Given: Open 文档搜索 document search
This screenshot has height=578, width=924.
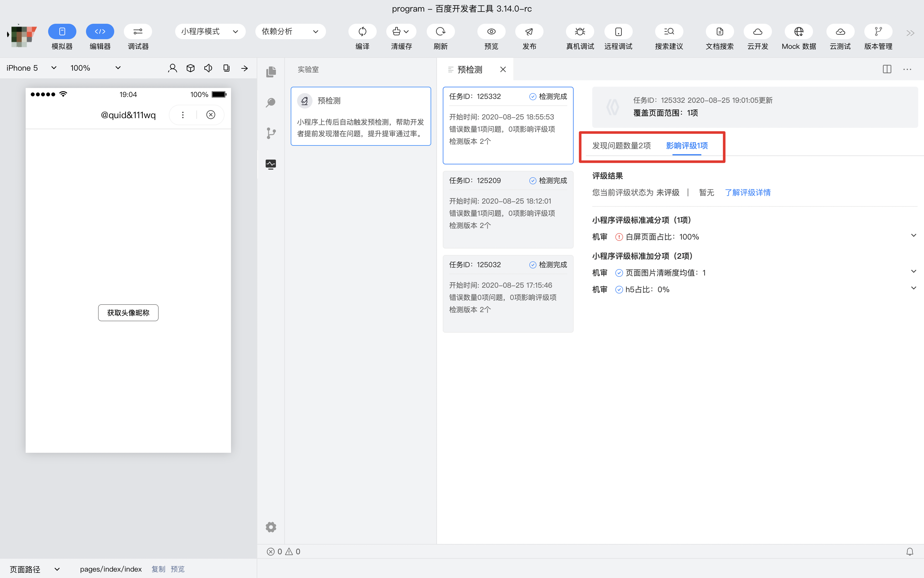Looking at the screenshot, I should click(720, 31).
